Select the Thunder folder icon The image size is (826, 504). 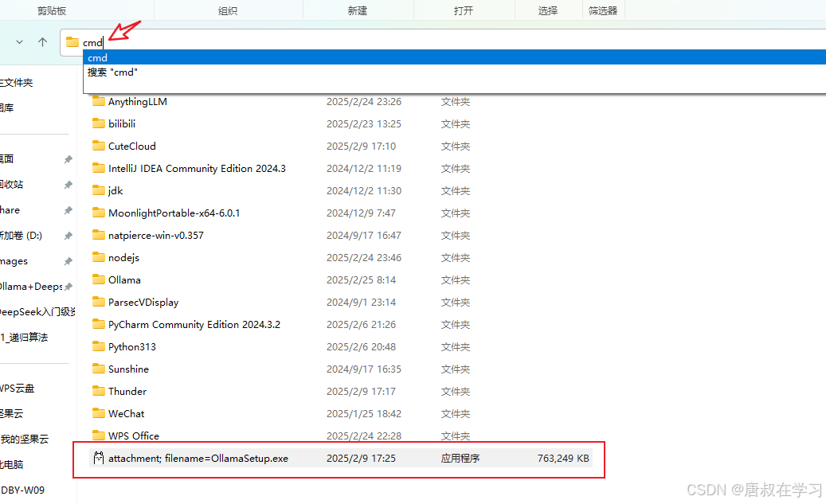pos(99,391)
